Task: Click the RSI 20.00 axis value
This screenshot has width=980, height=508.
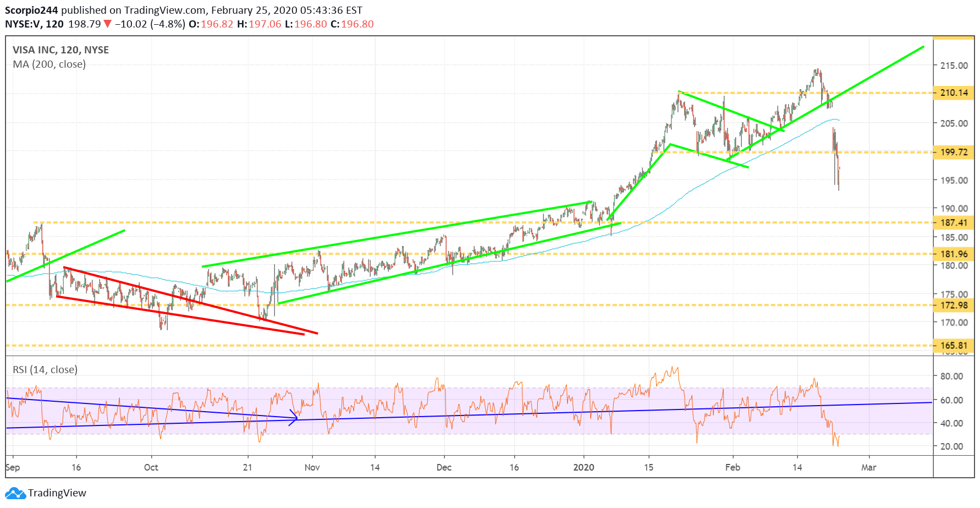Action: 952,446
